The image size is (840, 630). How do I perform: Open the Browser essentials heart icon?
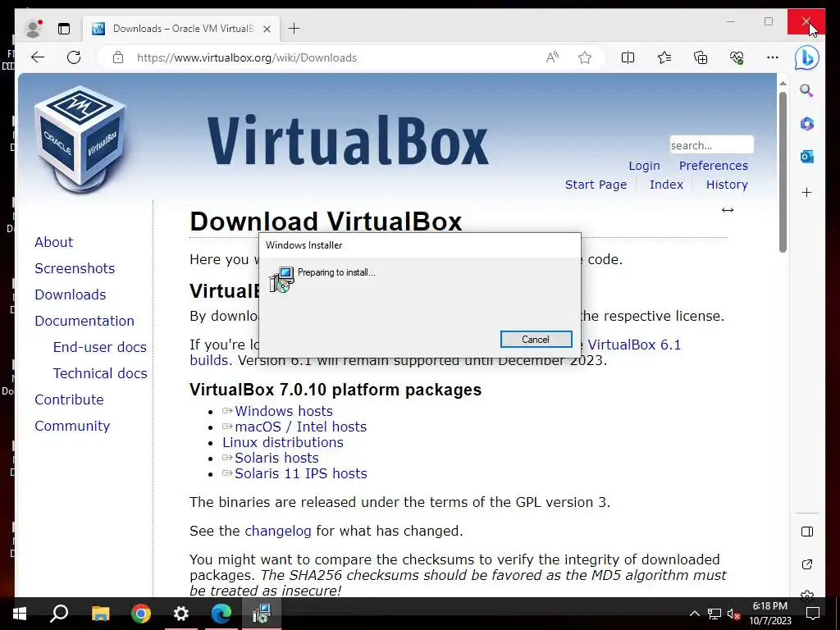737,57
